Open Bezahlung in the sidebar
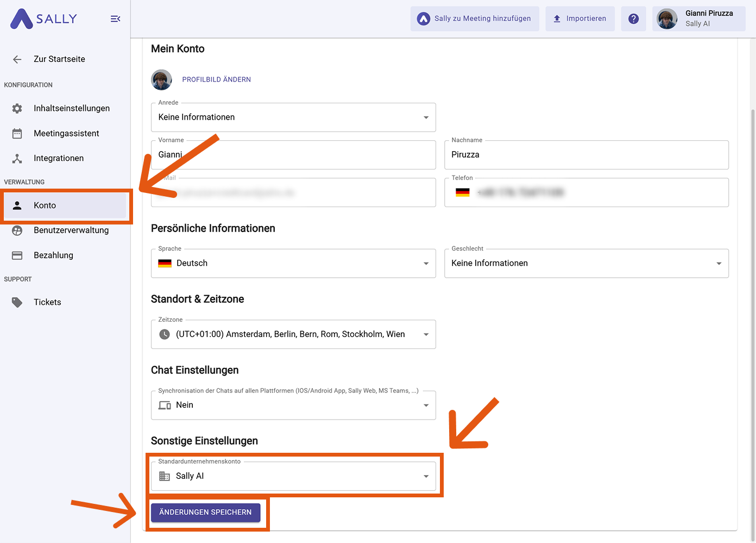 (x=53, y=255)
